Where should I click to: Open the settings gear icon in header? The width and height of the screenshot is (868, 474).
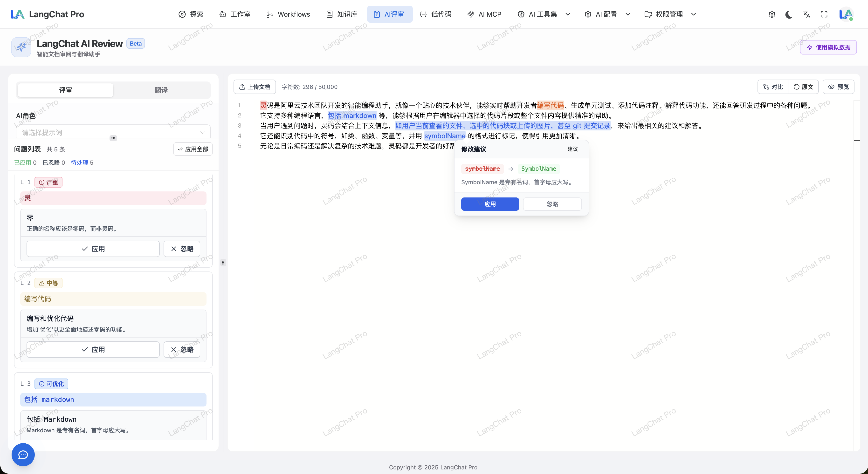(772, 14)
